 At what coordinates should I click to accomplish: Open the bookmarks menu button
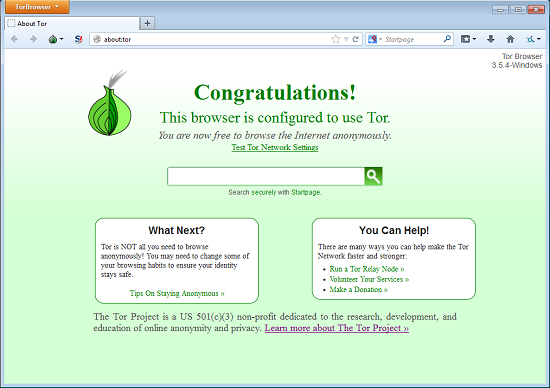(x=468, y=39)
